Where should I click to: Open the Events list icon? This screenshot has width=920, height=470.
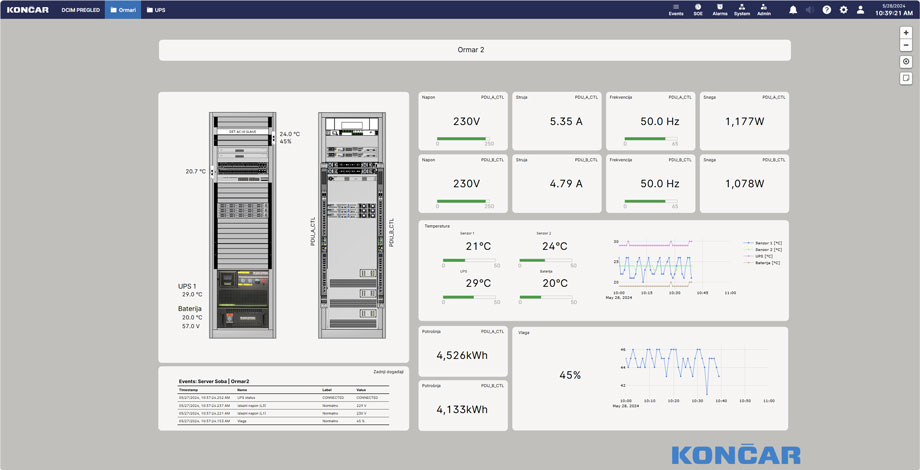click(x=676, y=9)
